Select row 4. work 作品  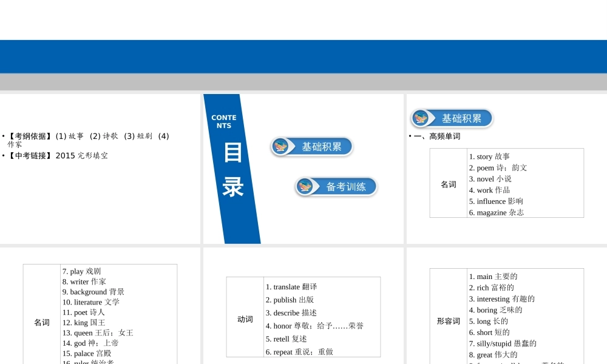tap(489, 190)
